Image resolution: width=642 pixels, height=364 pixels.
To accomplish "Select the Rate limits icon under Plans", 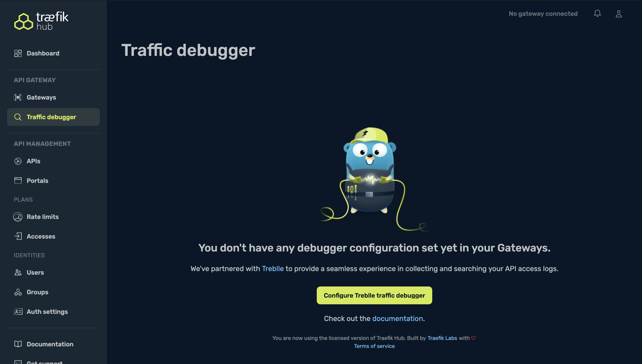I will click(x=18, y=217).
